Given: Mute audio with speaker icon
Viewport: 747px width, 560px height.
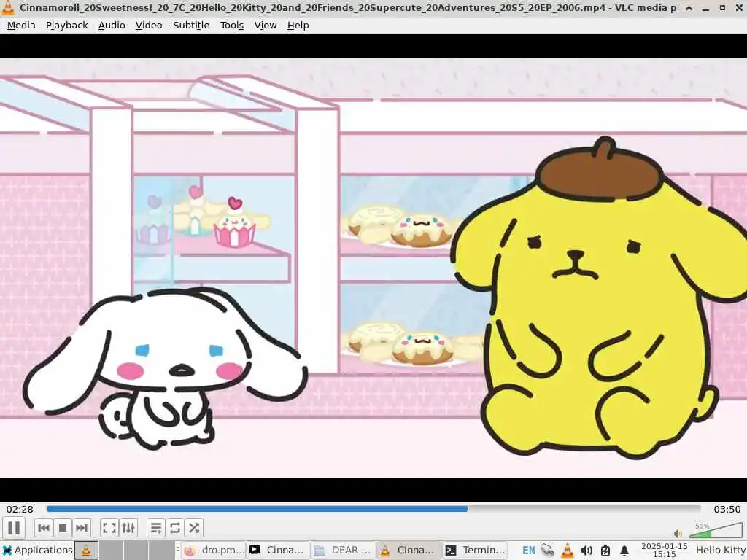Looking at the screenshot, I should point(678,533).
